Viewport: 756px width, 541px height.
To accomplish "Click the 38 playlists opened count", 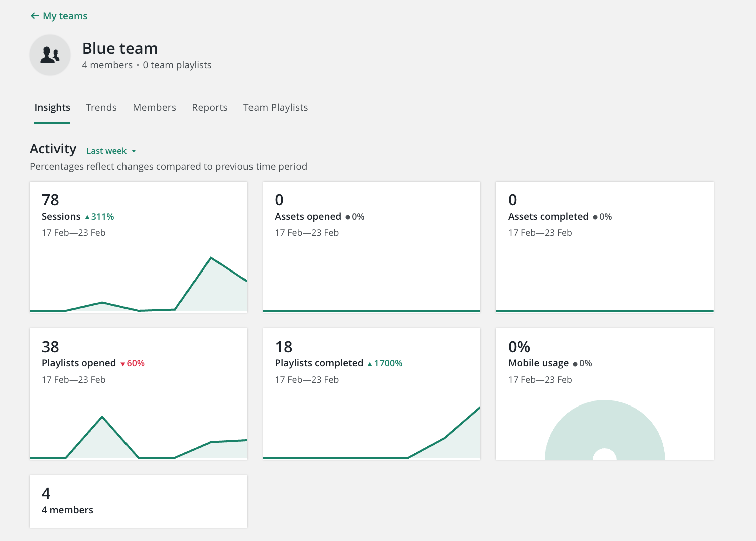I will click(x=50, y=347).
